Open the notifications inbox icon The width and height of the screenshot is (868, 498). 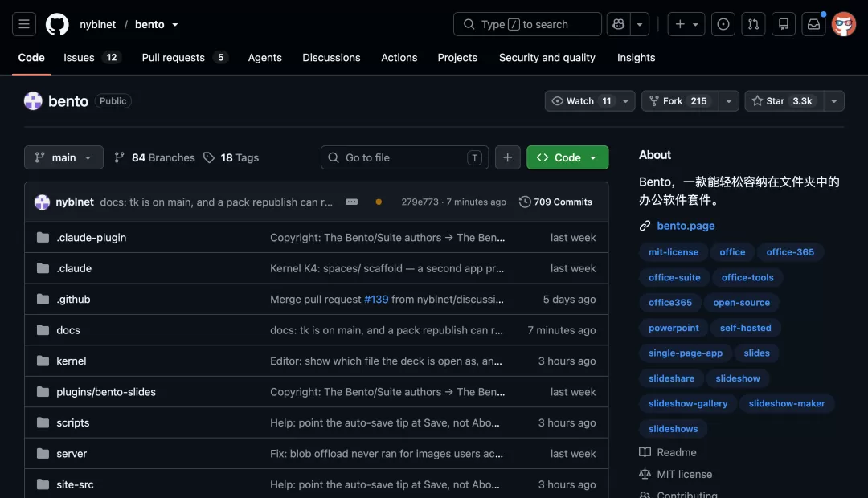(x=813, y=24)
